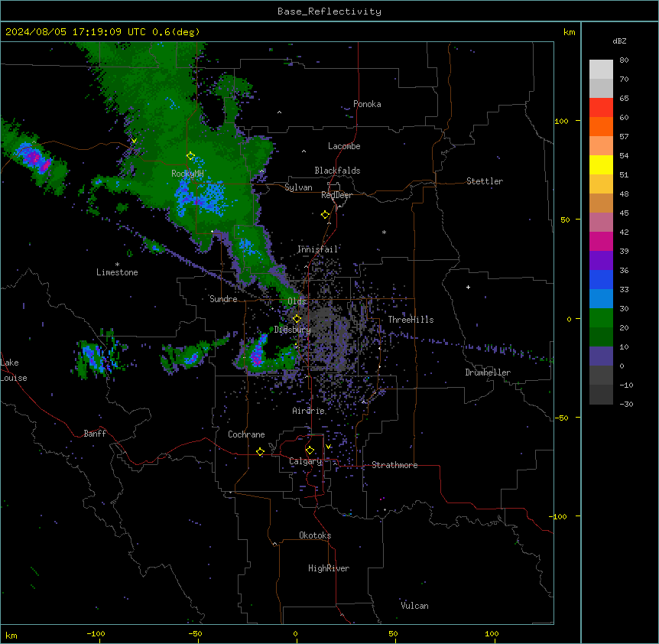659x644 pixels.
Task: Select the white-grey top swatch in dBZ legend
Action: click(601, 70)
